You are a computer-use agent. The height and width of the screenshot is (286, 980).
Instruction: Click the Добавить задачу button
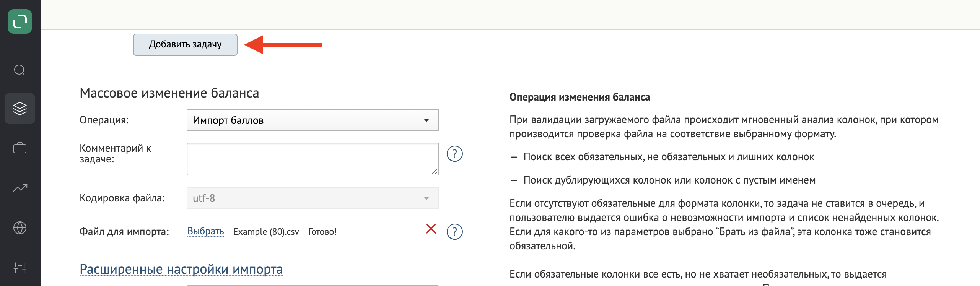[185, 45]
